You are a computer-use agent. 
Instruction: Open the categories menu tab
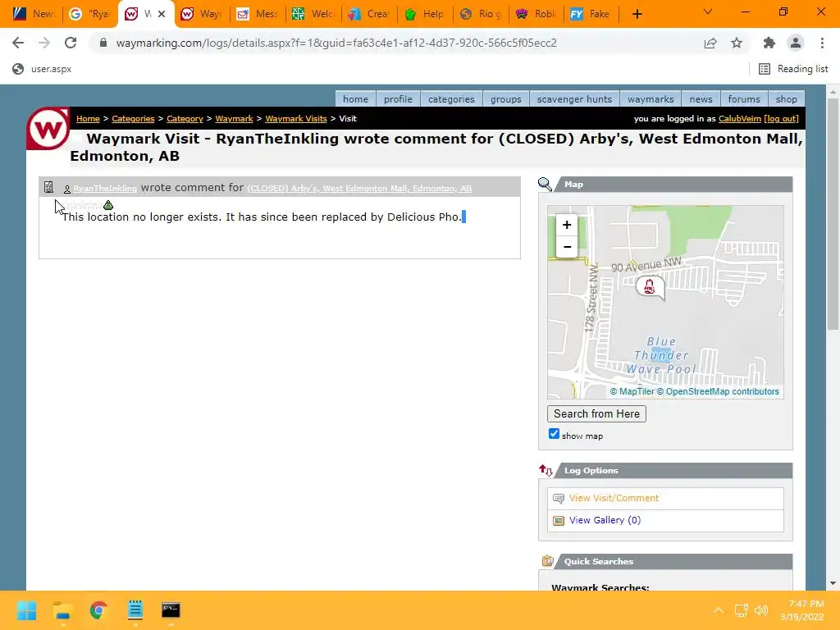click(451, 99)
